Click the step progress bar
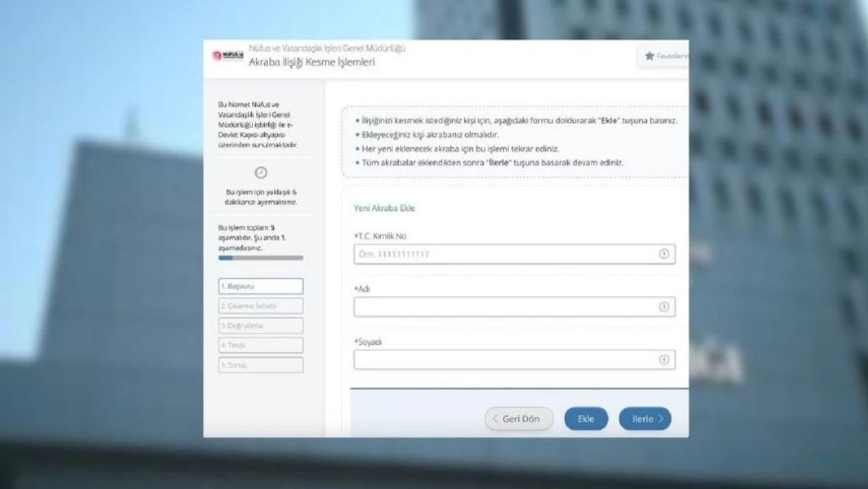 [260, 258]
